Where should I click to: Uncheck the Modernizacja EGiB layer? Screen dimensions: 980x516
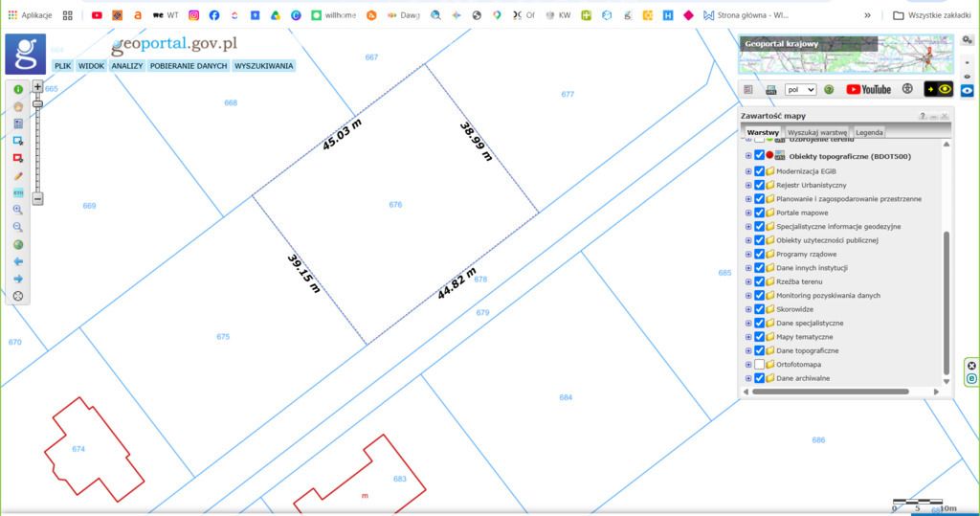point(759,170)
